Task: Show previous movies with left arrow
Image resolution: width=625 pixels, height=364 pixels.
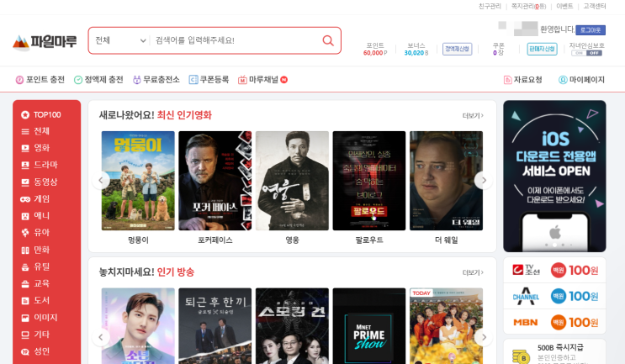Action: click(100, 180)
